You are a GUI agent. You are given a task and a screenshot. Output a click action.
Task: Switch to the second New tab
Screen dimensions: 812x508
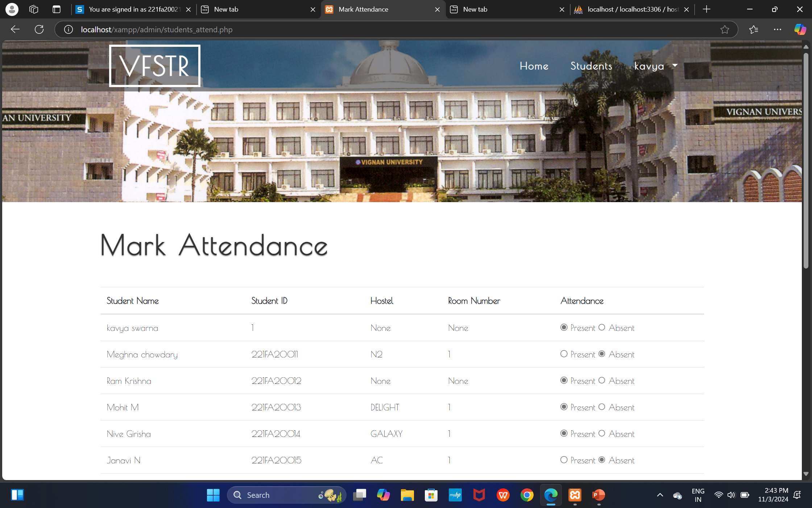click(507, 9)
